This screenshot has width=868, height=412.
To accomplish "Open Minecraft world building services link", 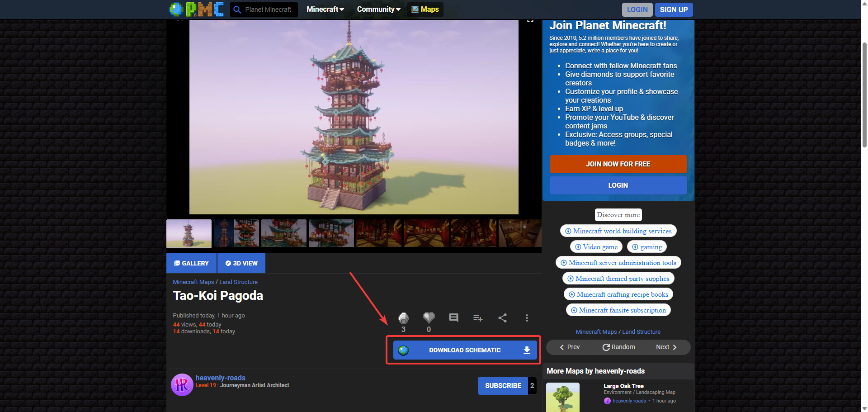I will pos(618,231).
